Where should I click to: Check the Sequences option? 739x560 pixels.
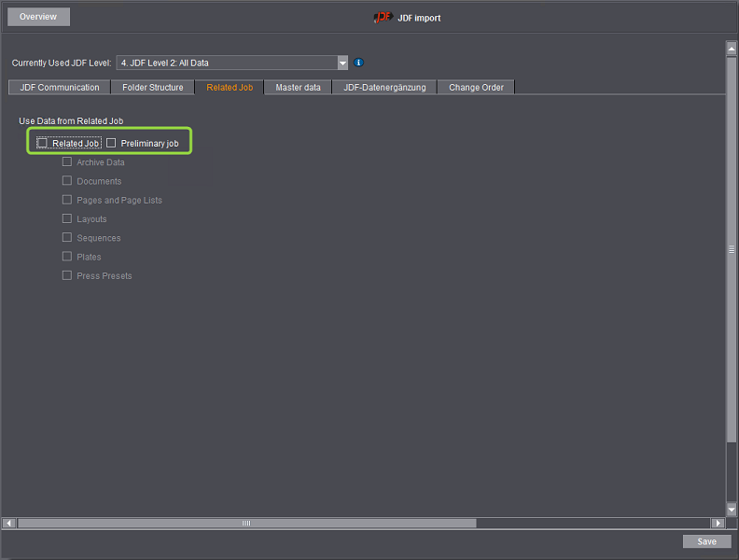pos(67,237)
